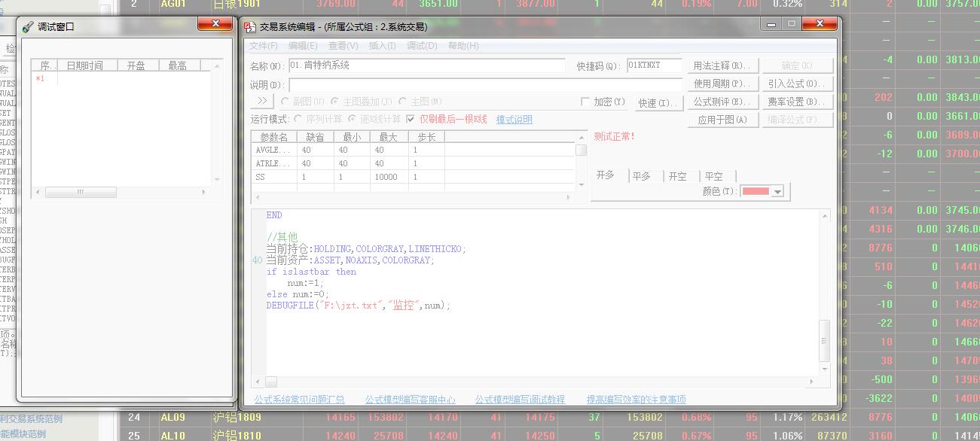Open the 费率设置(B) dialog button

tap(797, 102)
